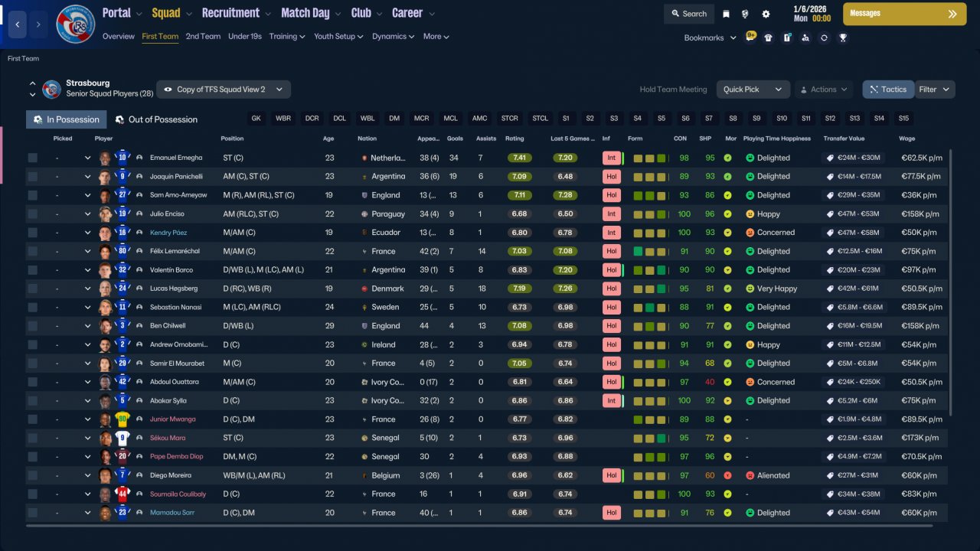980x551 pixels.
Task: Open the Under 19s tab
Action: 245,36
